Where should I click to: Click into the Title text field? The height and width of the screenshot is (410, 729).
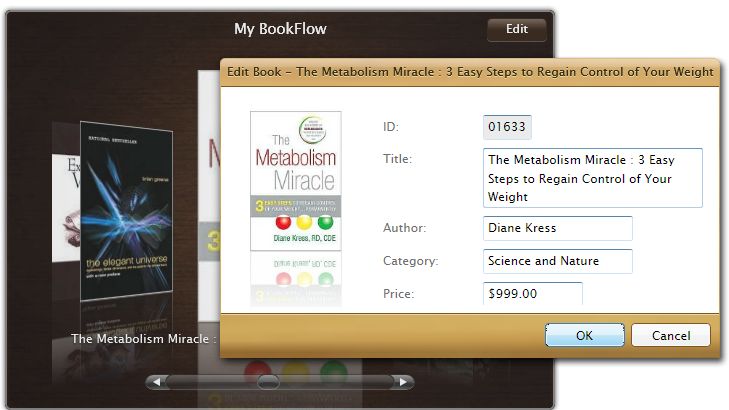click(592, 178)
